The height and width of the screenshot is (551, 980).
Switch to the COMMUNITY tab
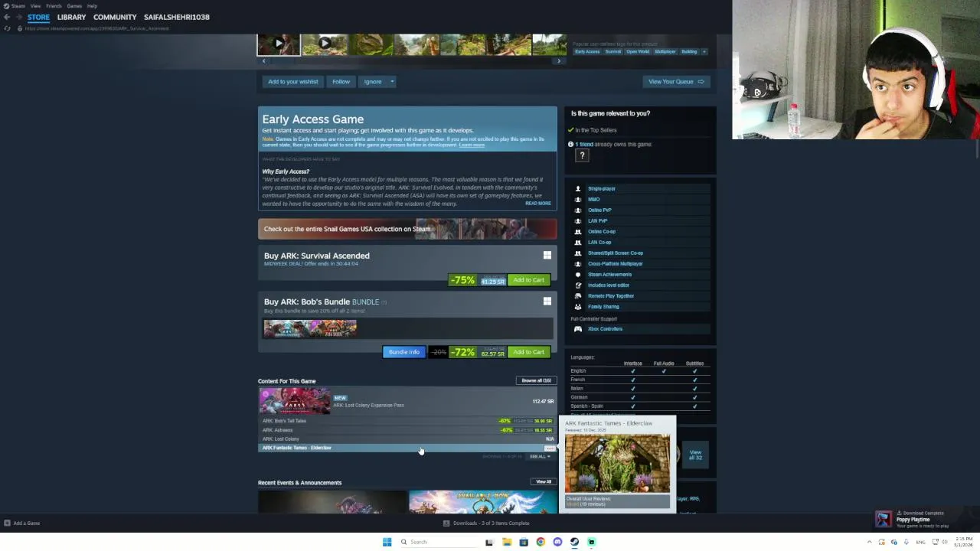[x=115, y=17]
